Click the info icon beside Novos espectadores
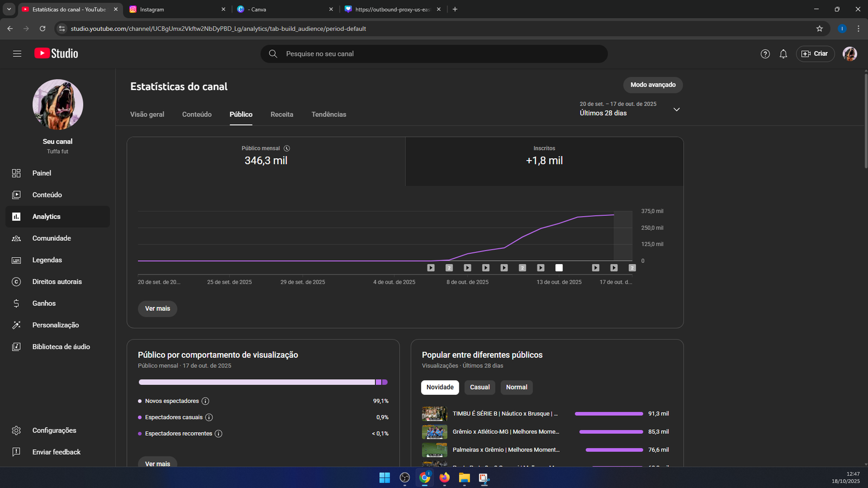868x488 pixels. [205, 401]
